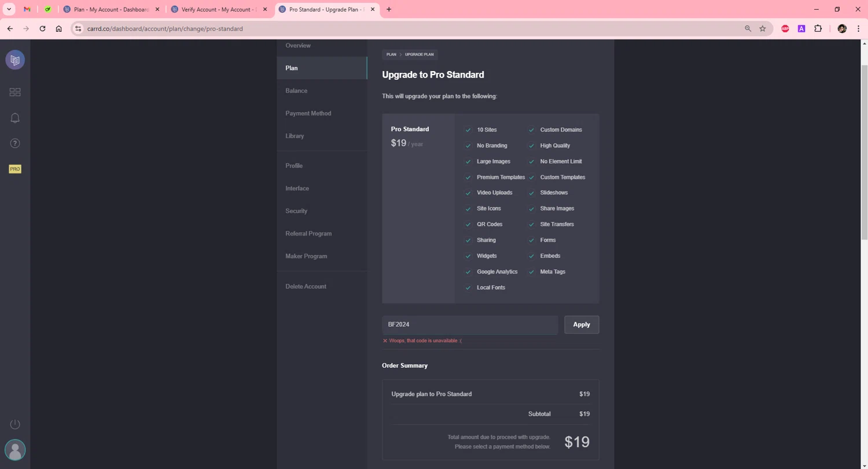Open the notifications bell icon
The width and height of the screenshot is (868, 469).
[15, 118]
